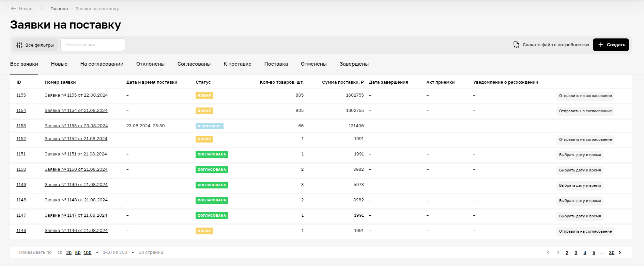The image size is (644, 266).
Task: Show 20 items per page
Action: coord(69,252)
